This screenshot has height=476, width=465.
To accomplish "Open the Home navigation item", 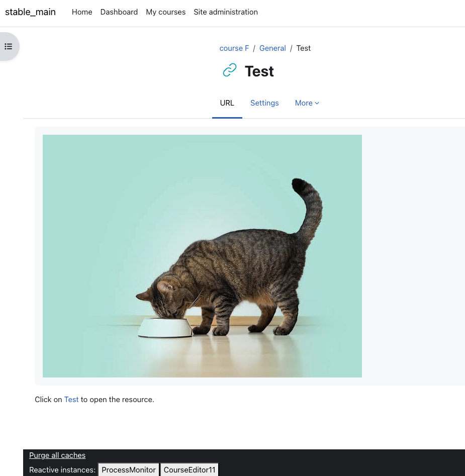I will (x=82, y=12).
